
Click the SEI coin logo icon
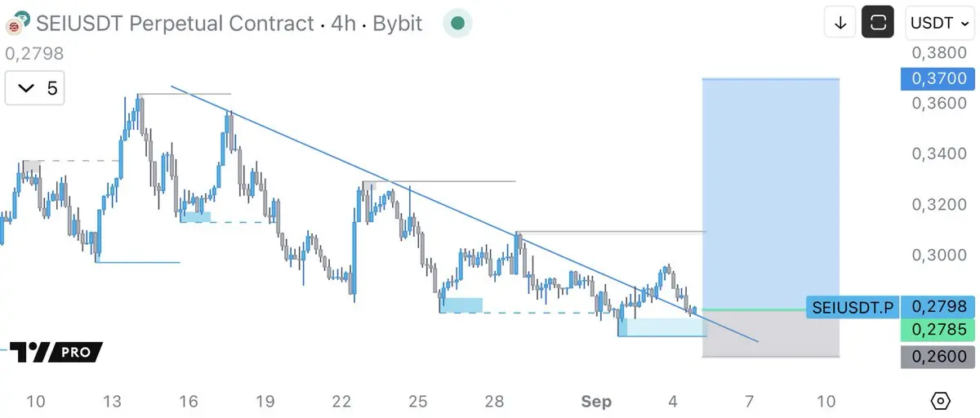(x=15, y=22)
